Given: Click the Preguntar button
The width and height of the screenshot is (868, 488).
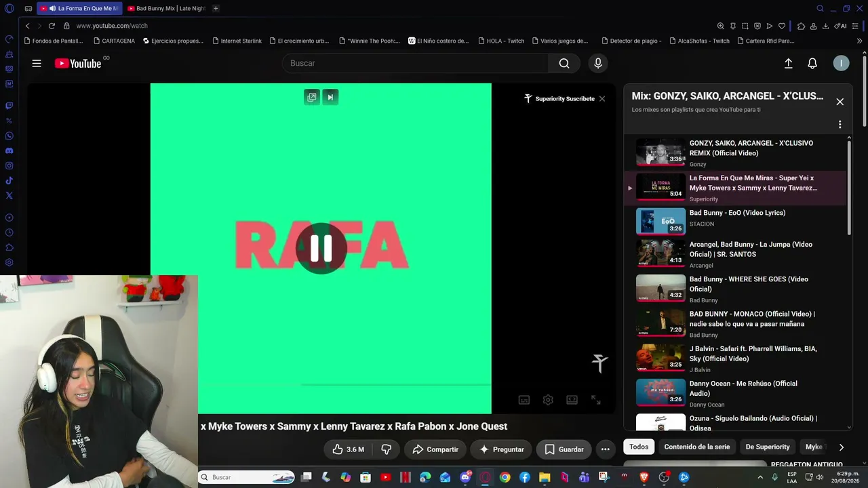Looking at the screenshot, I should pos(502,449).
